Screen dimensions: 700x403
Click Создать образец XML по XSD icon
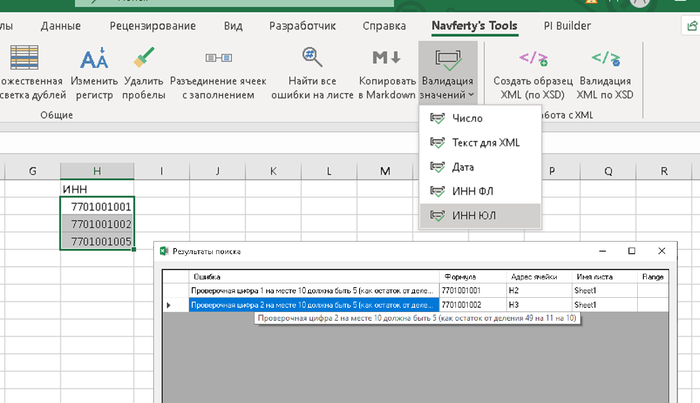pyautogui.click(x=533, y=60)
